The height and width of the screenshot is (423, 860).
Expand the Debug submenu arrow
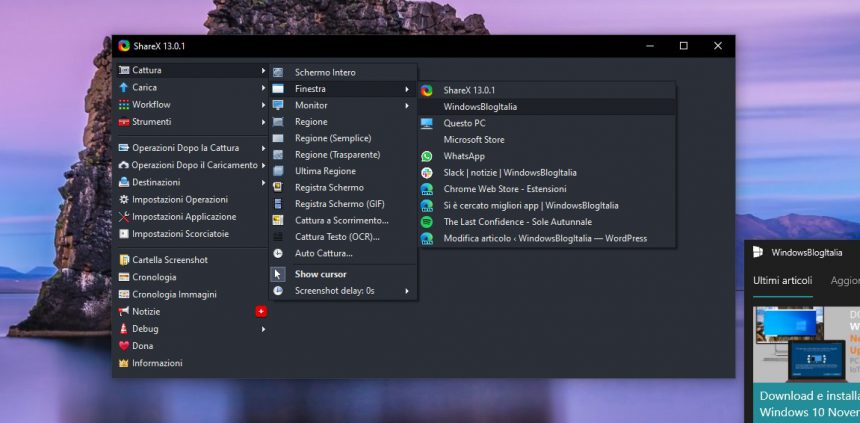coord(264,329)
